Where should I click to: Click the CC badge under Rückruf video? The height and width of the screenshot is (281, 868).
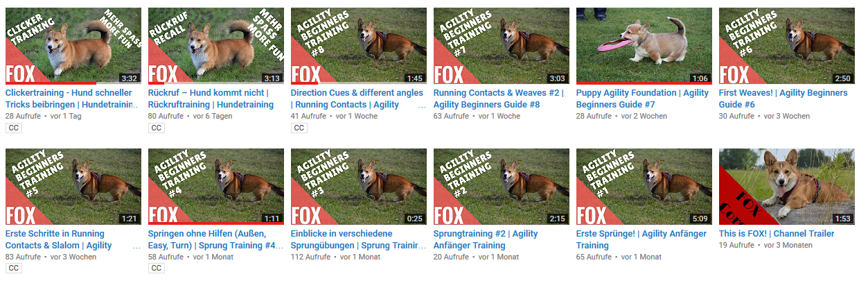click(x=156, y=128)
